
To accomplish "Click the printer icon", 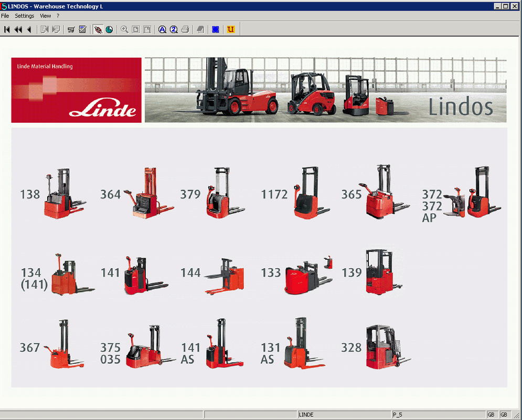I will pos(185,29).
